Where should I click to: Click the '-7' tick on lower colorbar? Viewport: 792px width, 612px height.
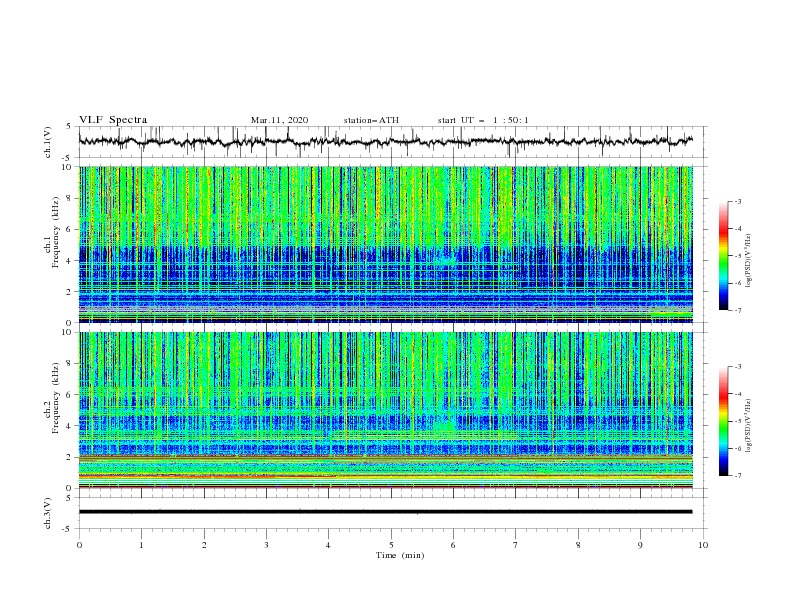coord(738,476)
